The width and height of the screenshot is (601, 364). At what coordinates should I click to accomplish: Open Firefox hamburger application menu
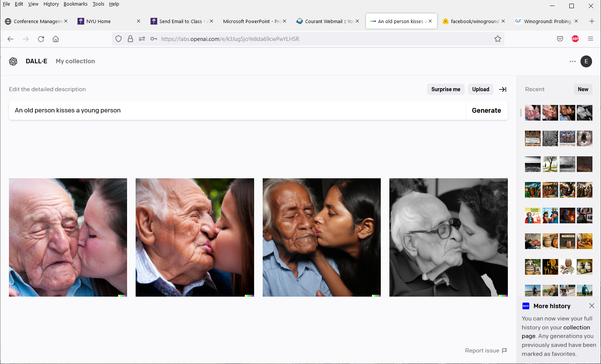click(x=590, y=39)
